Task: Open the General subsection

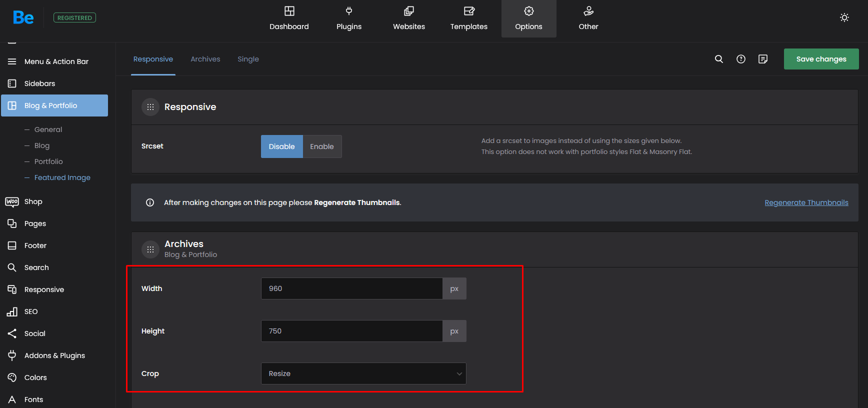Action: (48, 129)
